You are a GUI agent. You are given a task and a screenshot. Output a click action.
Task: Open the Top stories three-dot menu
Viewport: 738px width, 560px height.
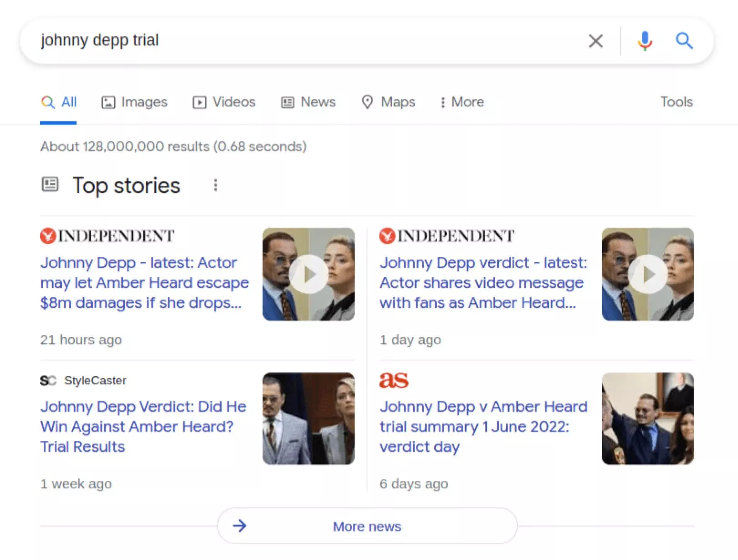click(215, 185)
